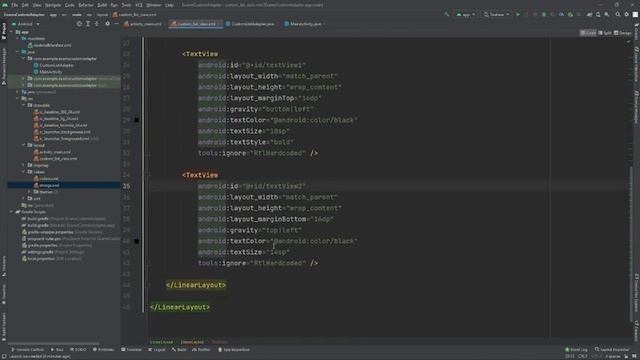Click the Make Project hammer icon
Viewport: 640px width, 360px height.
[447, 14]
